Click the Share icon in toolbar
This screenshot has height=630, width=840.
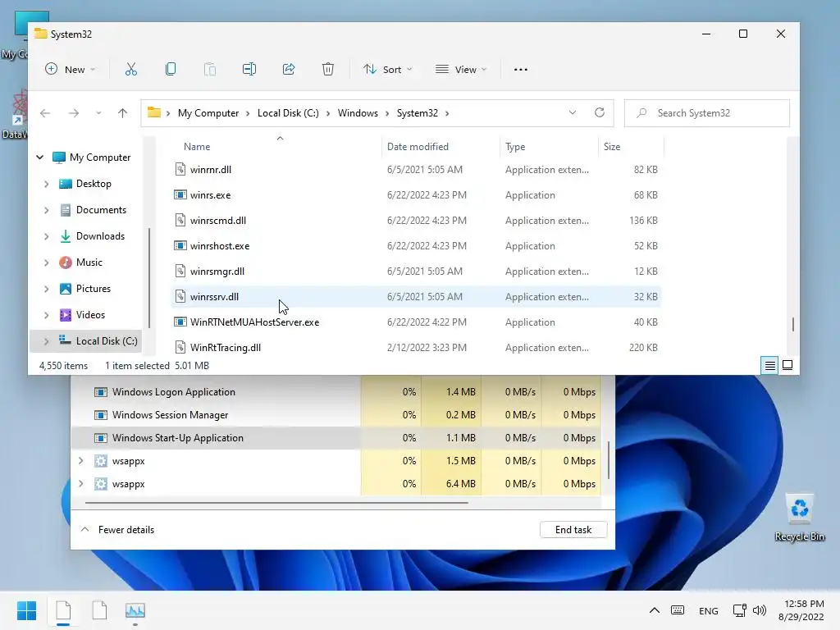click(289, 69)
